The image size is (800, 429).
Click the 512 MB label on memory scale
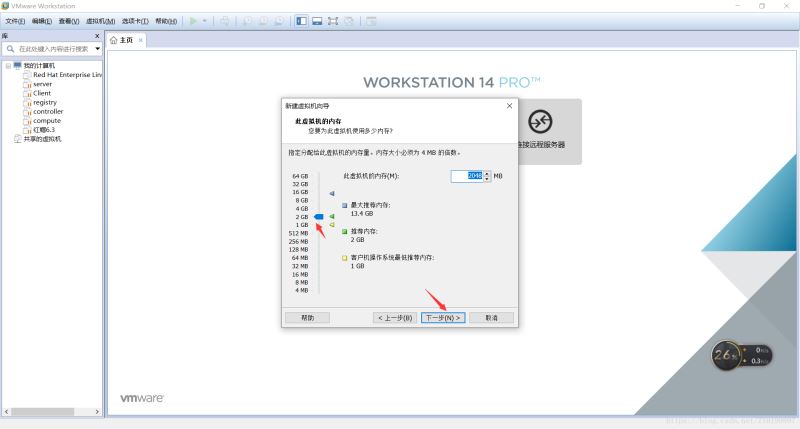[x=298, y=233]
